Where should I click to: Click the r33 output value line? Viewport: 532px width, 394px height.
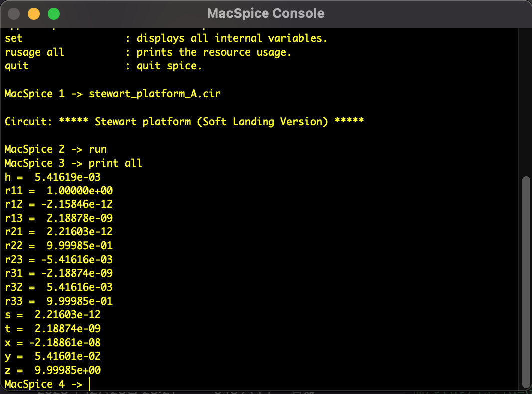58,301
